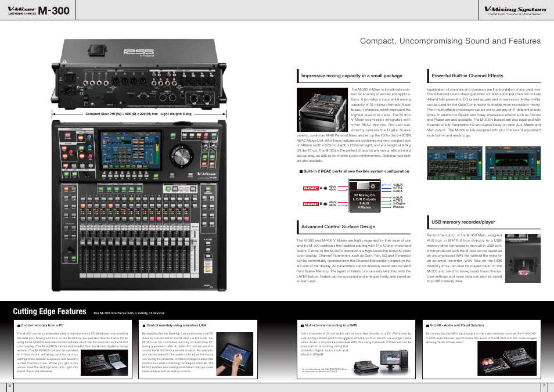554x392 pixels.
Task: Click the large value dial on console
Action: (x=182, y=156)
